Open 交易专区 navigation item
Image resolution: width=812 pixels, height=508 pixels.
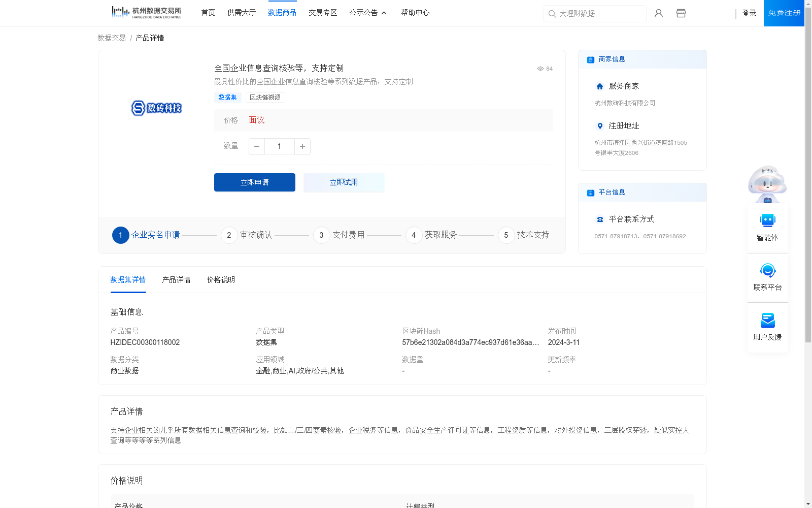tap(323, 13)
